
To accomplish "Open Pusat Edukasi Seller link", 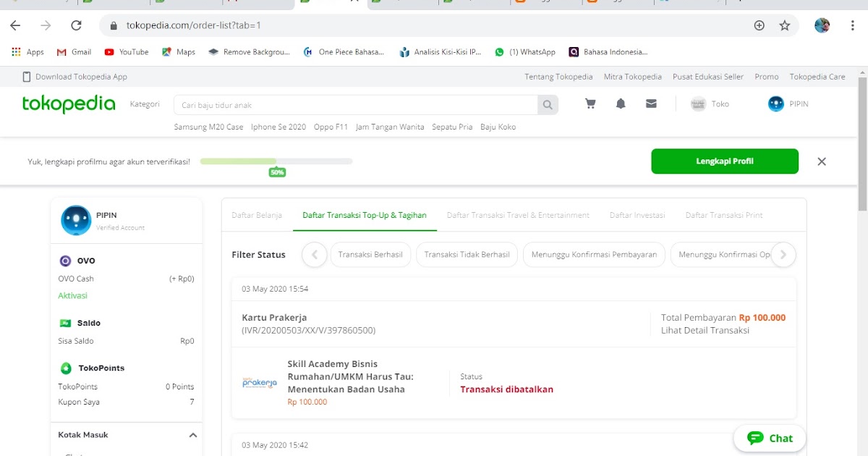I will tap(708, 77).
